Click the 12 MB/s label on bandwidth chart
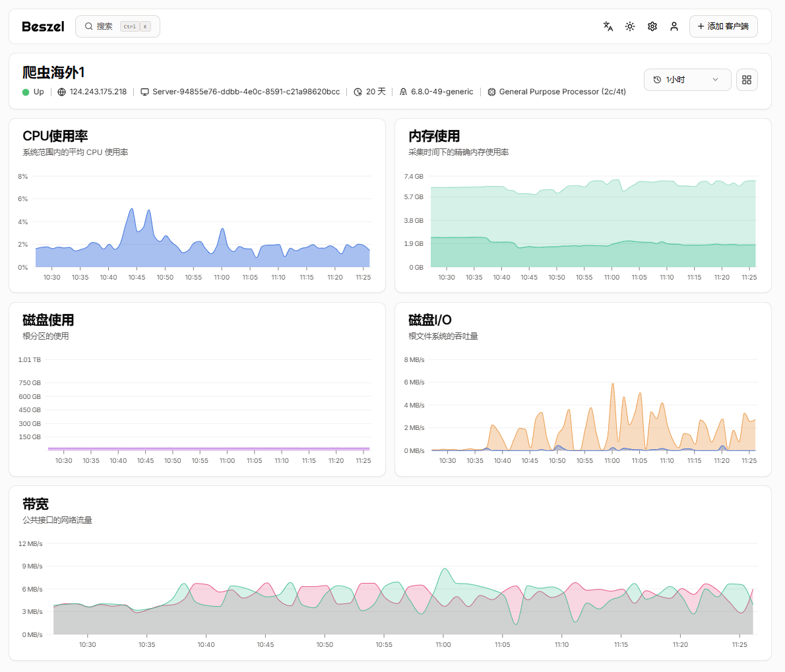The height and width of the screenshot is (672, 785). coord(30,544)
